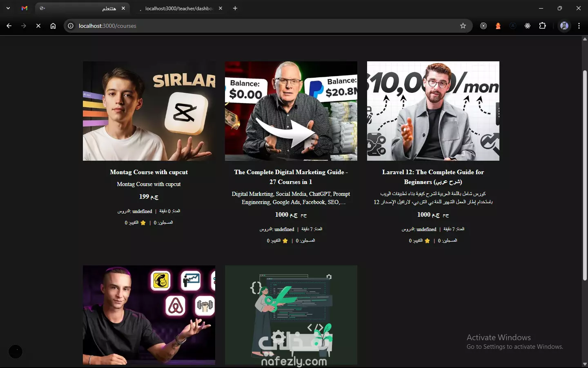This screenshot has width=588, height=368.
Task: Stop loading the page
Action: point(38,26)
